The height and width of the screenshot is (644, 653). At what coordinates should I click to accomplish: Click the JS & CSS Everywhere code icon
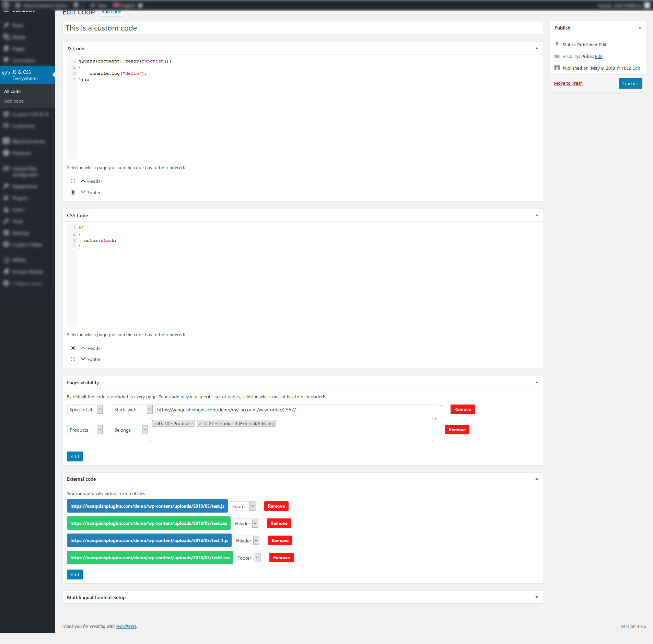6,73
